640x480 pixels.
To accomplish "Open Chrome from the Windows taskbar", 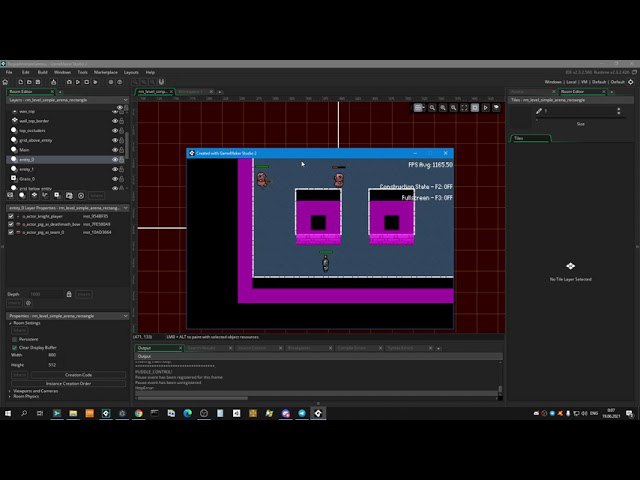I will pyautogui.click(x=138, y=413).
